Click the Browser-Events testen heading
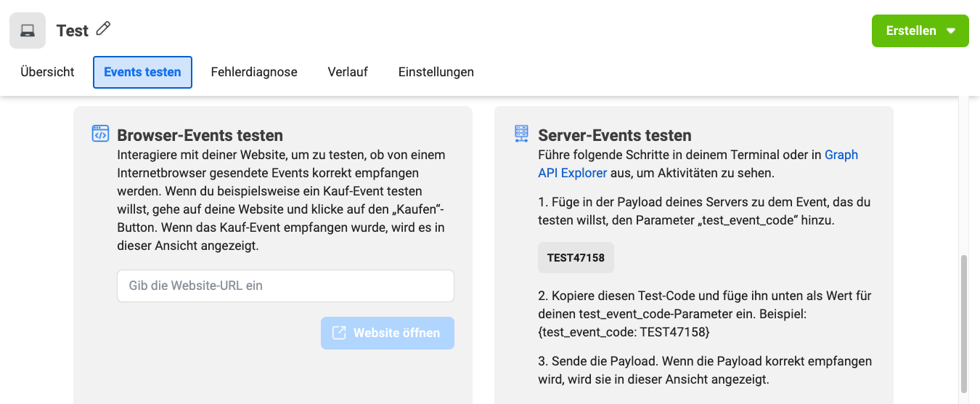 (200, 135)
